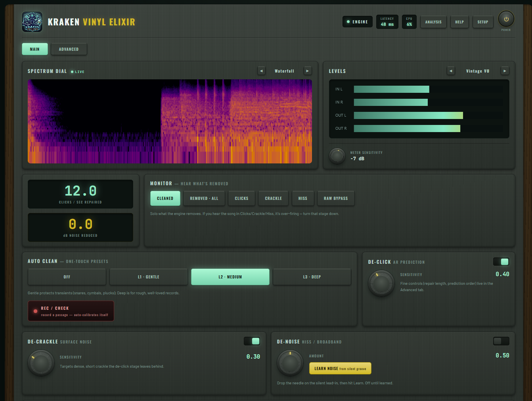Click the Waterfall mode label
532x401 pixels.
285,71
